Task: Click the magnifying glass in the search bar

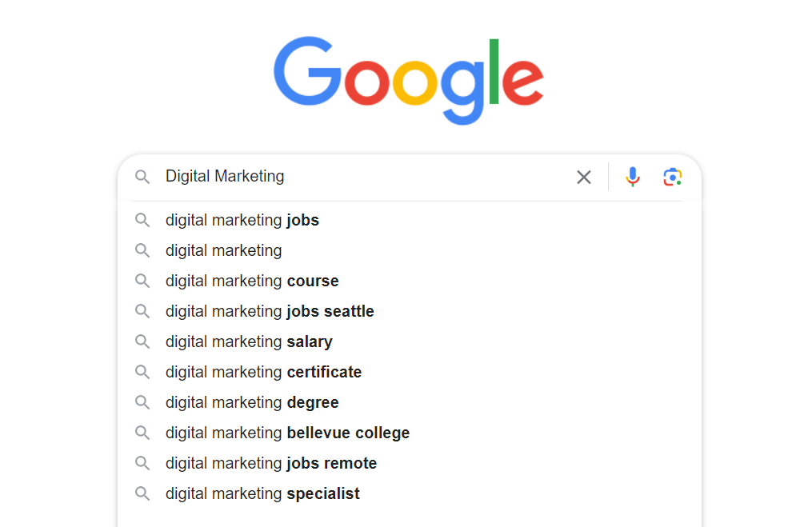Action: [142, 177]
